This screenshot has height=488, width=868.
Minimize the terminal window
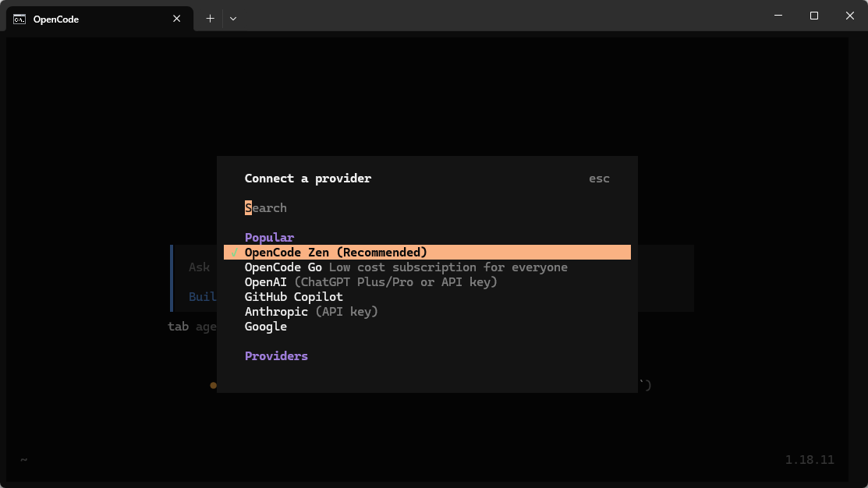coord(778,16)
